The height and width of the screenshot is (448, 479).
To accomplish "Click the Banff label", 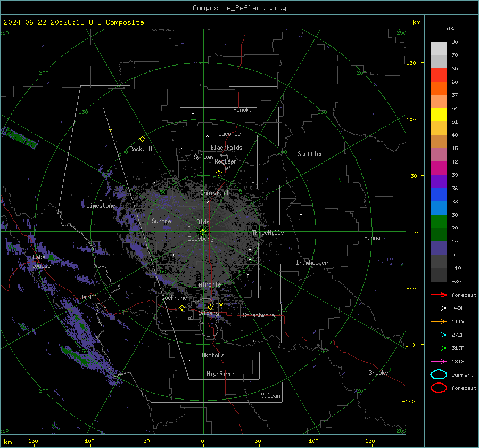I will (x=88, y=297).
